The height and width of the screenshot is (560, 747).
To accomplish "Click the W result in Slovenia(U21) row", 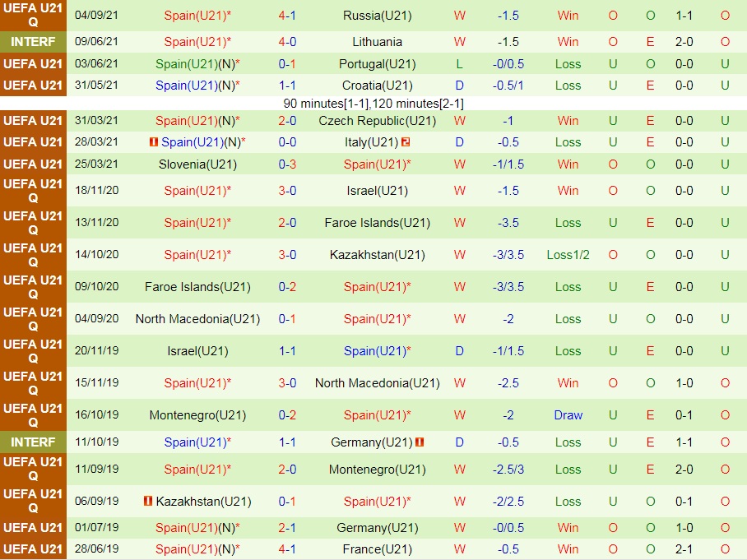I will (x=459, y=164).
